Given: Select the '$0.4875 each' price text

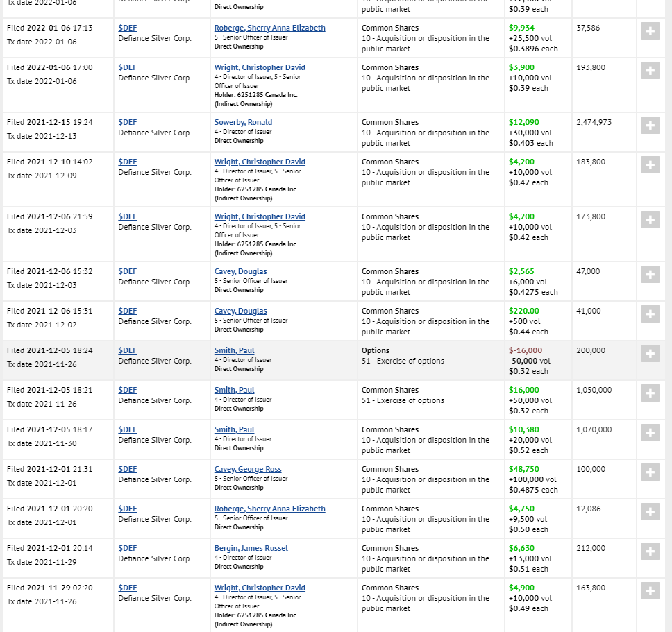Looking at the screenshot, I should click(533, 490).
